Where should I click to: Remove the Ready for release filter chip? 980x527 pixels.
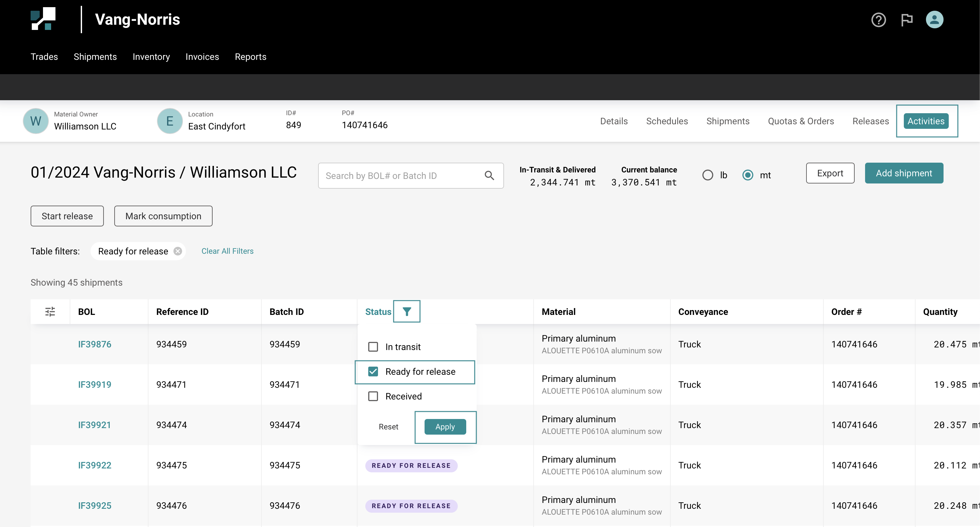point(178,251)
